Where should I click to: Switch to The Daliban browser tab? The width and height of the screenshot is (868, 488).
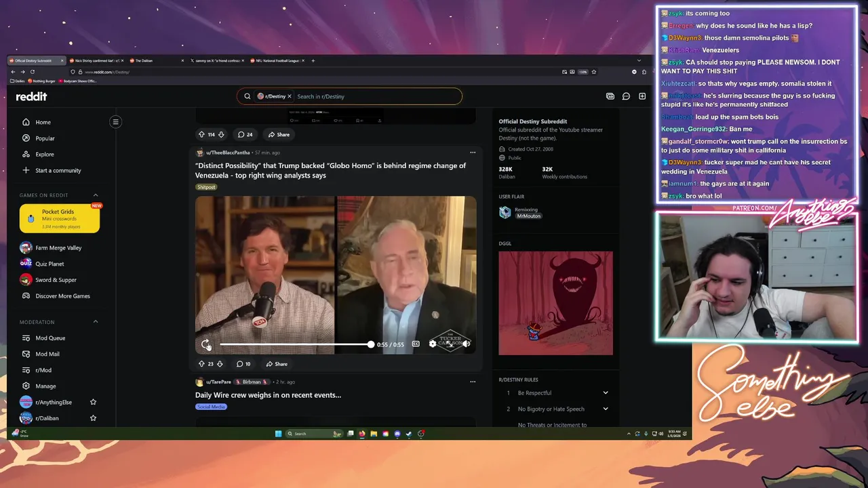[157, 61]
